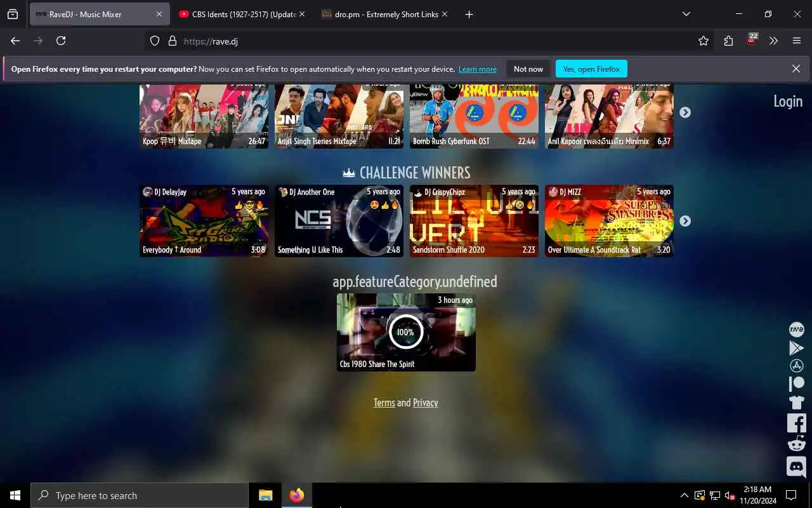
Task: Show more toolbar tools via double chevron
Action: [x=773, y=41]
